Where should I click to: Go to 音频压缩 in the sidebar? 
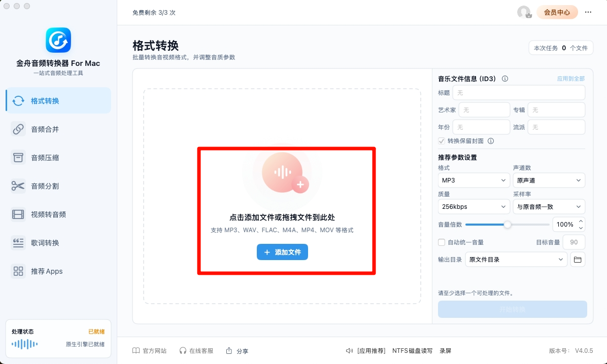(58, 158)
